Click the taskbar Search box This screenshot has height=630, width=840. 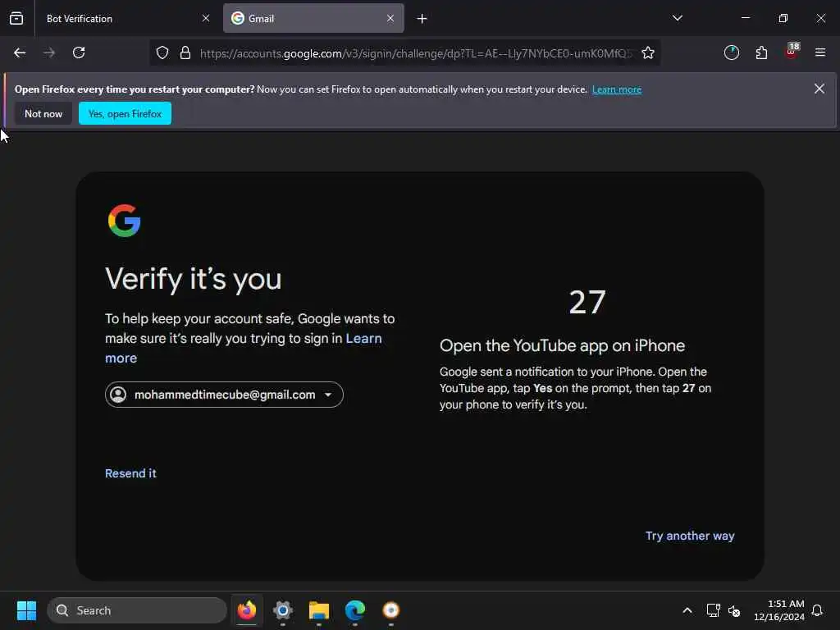click(x=137, y=610)
